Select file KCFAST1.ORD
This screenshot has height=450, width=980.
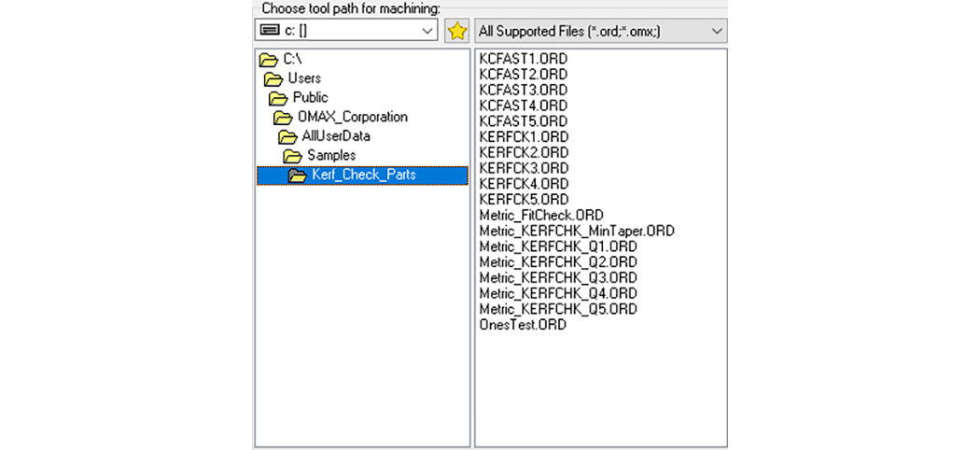(x=523, y=59)
